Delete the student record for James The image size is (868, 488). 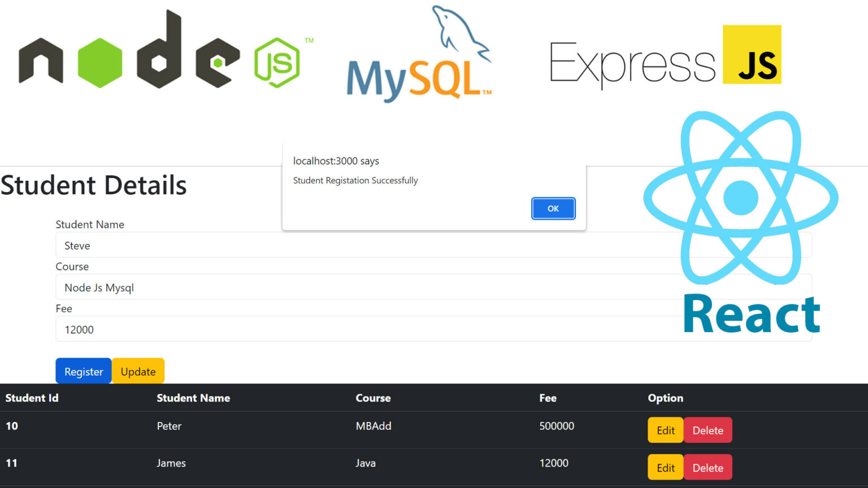click(708, 467)
